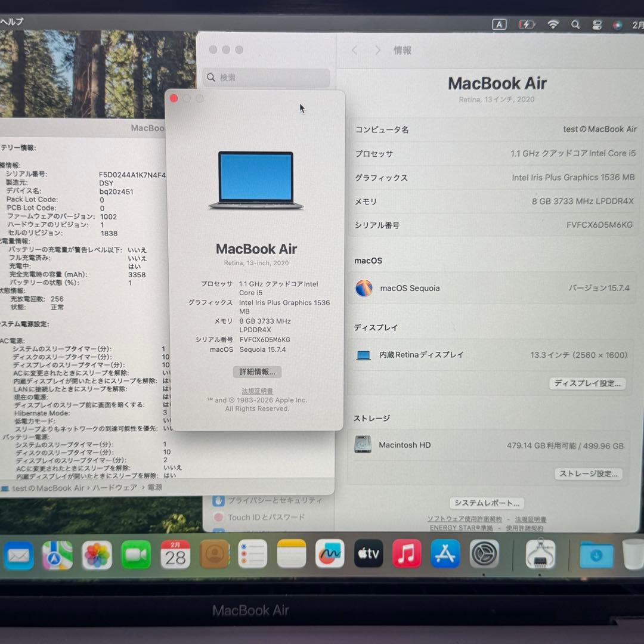
Task: Open Spotlight search magnifier in menu bar
Action: click(575, 24)
